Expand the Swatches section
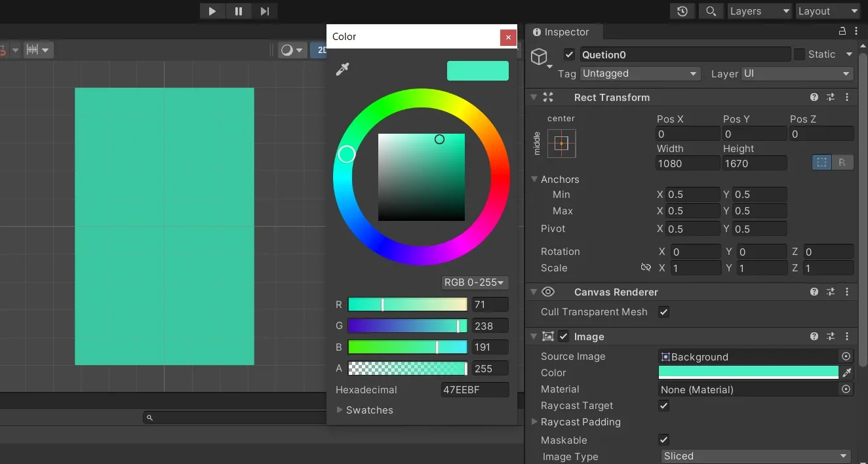This screenshot has height=464, width=868. [x=340, y=410]
